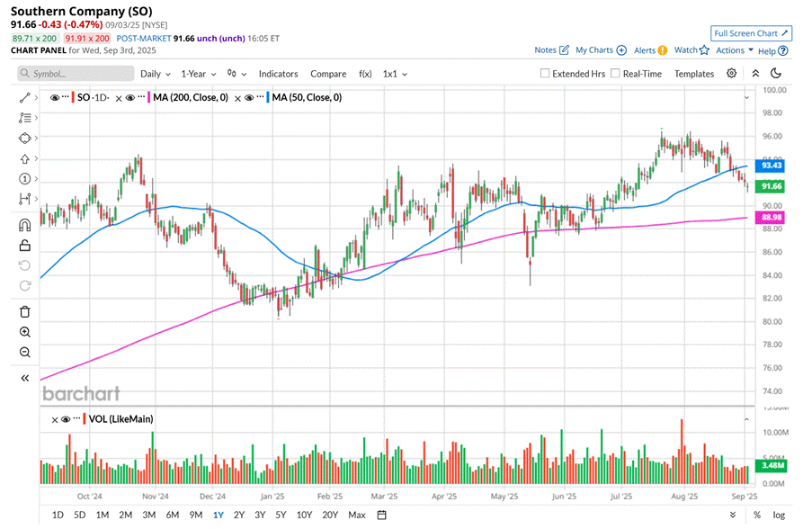Select the 5Y time range
Viewport: 812px width, 529px height.
pos(281,515)
